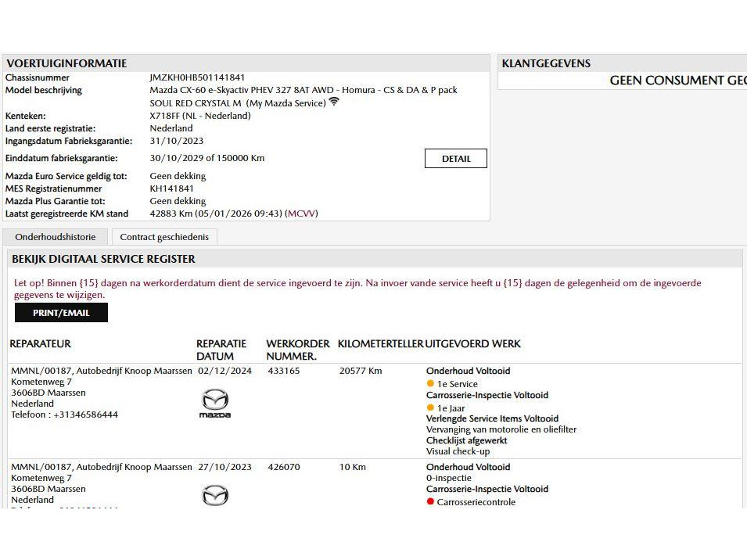
Task: Open the MCVV link beside the mileage
Action: (x=302, y=214)
